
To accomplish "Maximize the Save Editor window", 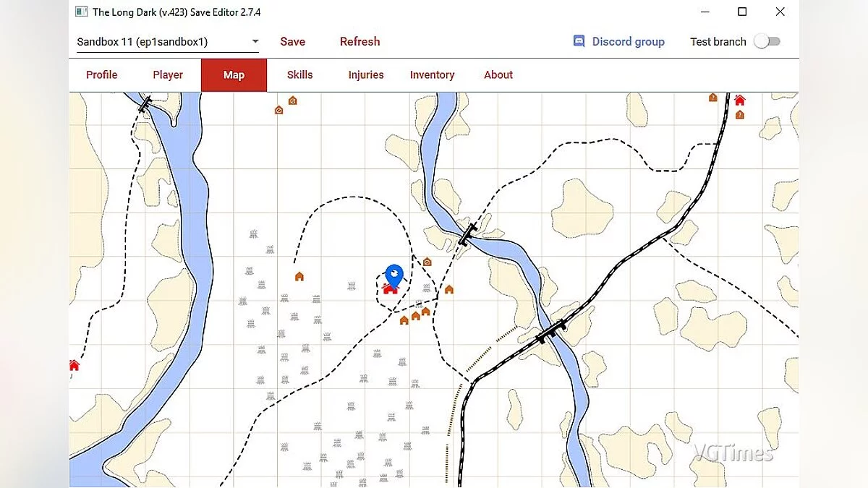I will coord(742,12).
